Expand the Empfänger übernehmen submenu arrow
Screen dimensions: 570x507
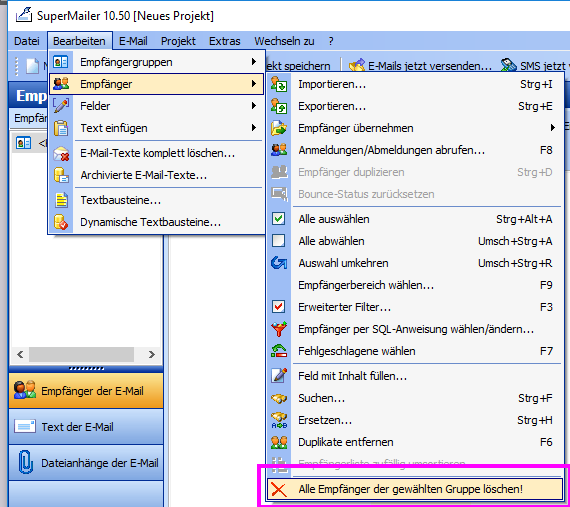pyautogui.click(x=553, y=128)
